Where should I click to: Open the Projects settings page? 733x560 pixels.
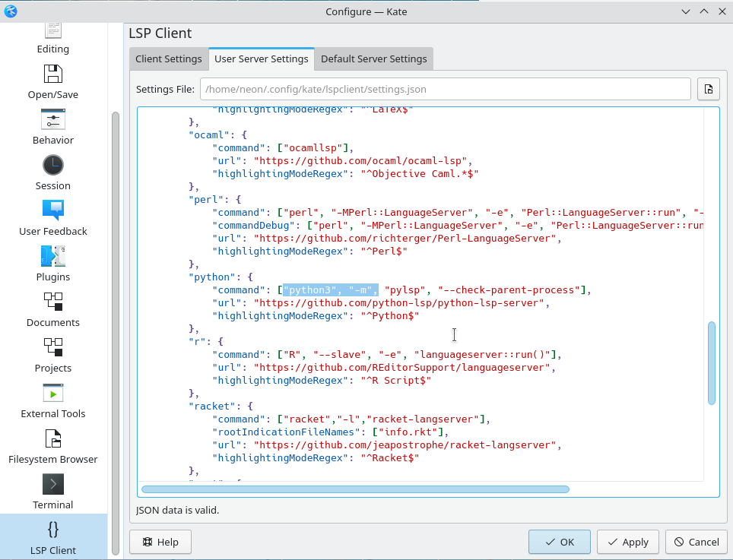coord(52,356)
